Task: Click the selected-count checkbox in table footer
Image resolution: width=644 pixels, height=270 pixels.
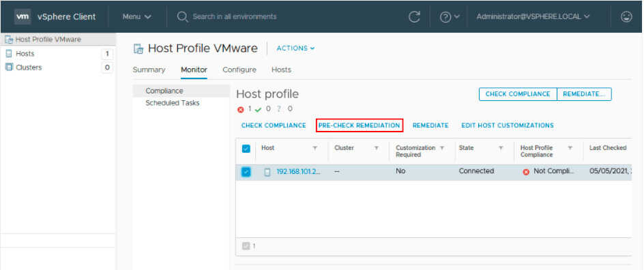Action: (246, 246)
